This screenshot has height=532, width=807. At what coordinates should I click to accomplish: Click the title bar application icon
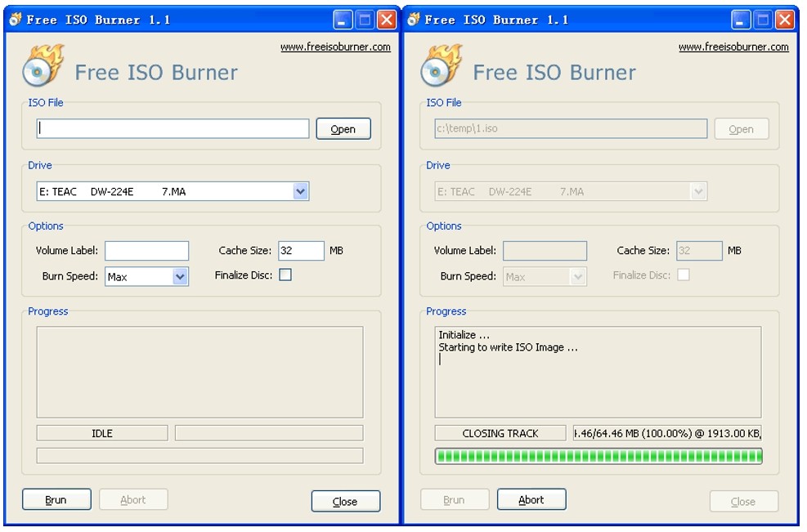(x=14, y=18)
